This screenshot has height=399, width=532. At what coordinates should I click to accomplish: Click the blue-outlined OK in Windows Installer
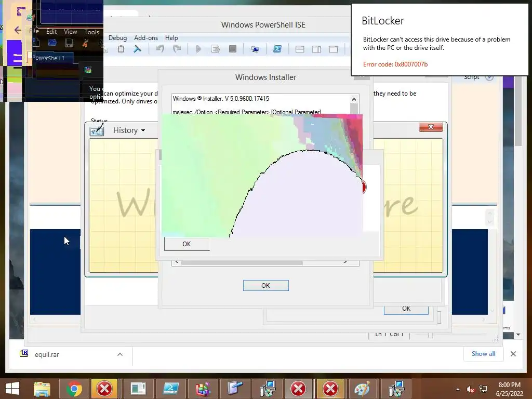tap(265, 286)
